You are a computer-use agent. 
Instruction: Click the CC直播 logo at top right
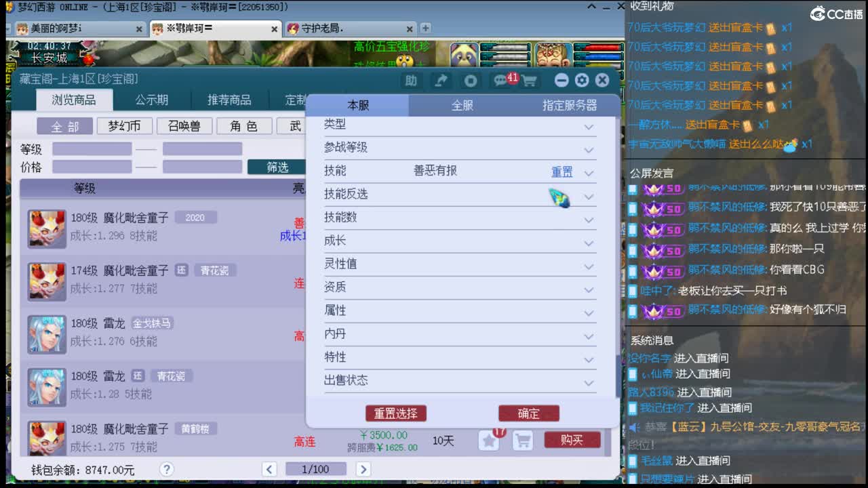click(836, 14)
